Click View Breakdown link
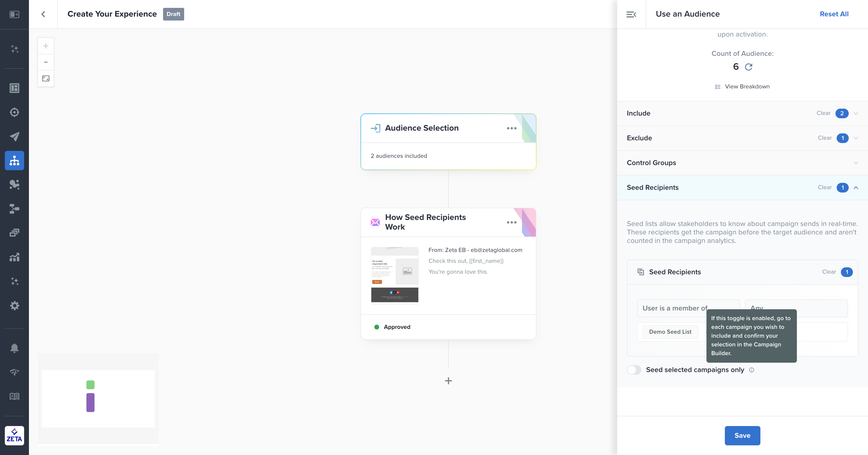Screen dimensions: 868x455 pyautogui.click(x=747, y=87)
